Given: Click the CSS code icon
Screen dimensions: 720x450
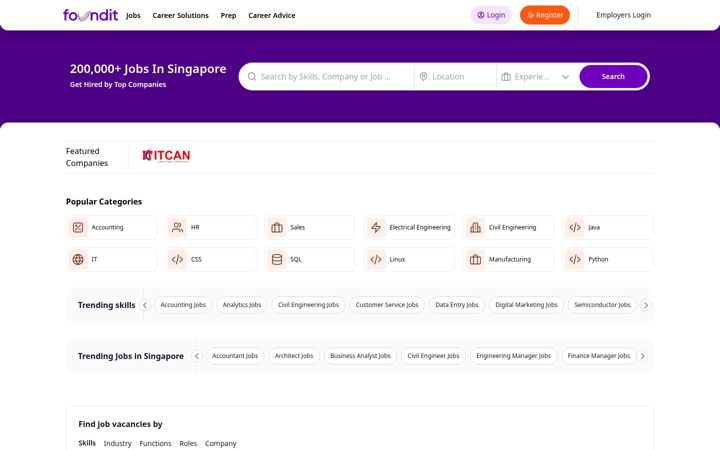Looking at the screenshot, I should click(177, 259).
